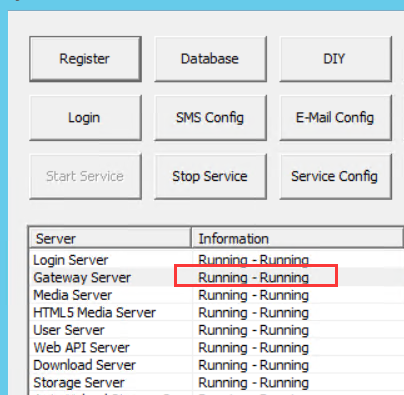
Task: Select the Web API Server row
Action: 217,348
